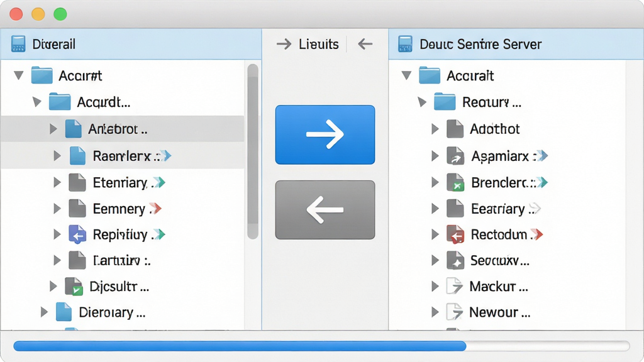
Task: Select the Accirrt folder icon
Action: tap(42, 75)
